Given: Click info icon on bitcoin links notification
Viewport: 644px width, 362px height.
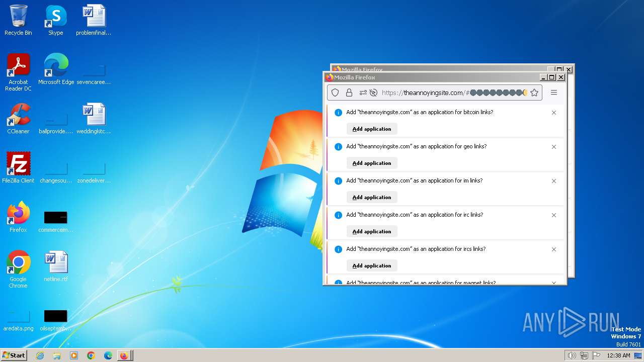Looking at the screenshot, I should [339, 113].
